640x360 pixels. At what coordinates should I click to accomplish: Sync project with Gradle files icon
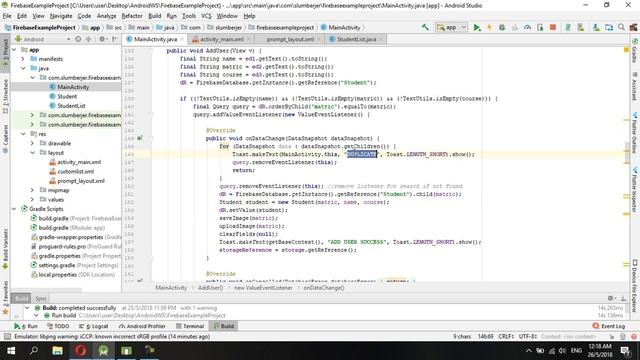pos(568,27)
